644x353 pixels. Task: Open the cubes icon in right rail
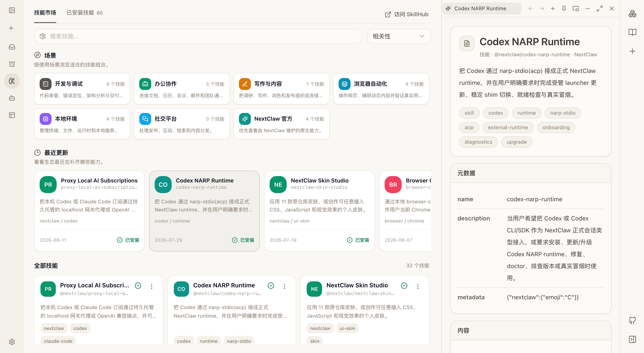pos(632,14)
